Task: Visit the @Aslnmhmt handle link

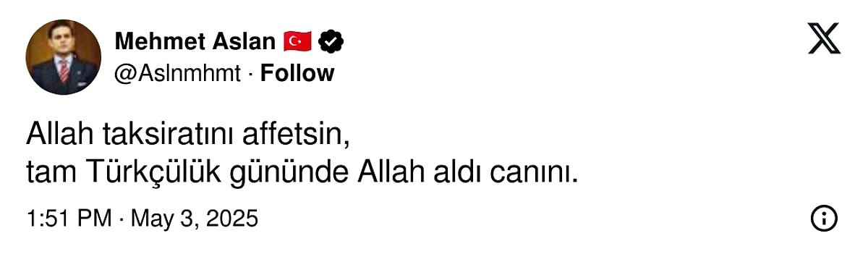Action: coord(177,73)
